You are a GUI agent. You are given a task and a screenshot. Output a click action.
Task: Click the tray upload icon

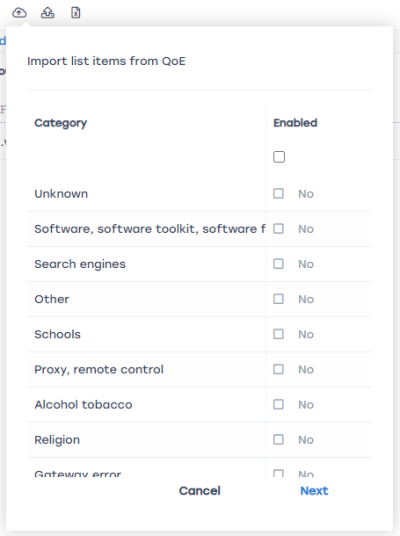point(48,13)
